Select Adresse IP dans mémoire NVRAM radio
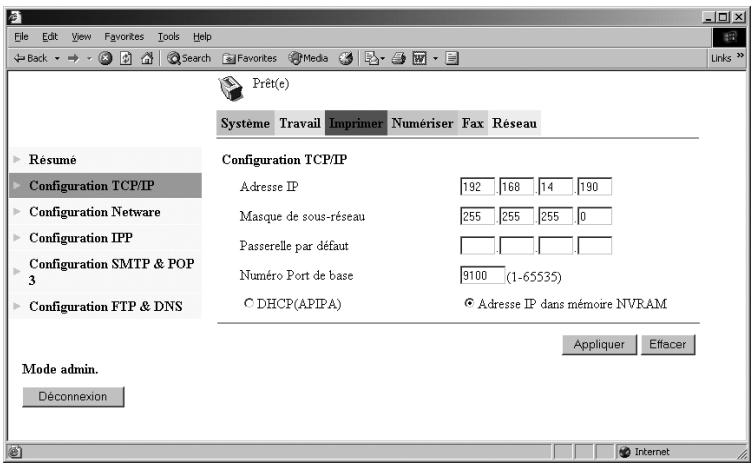This screenshot has width=754, height=465. [x=469, y=303]
